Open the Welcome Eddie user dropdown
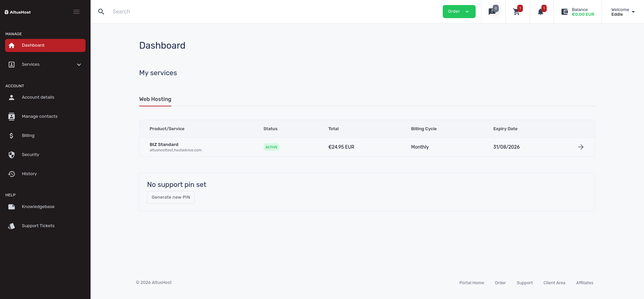The width and height of the screenshot is (644, 299). pyautogui.click(x=623, y=12)
